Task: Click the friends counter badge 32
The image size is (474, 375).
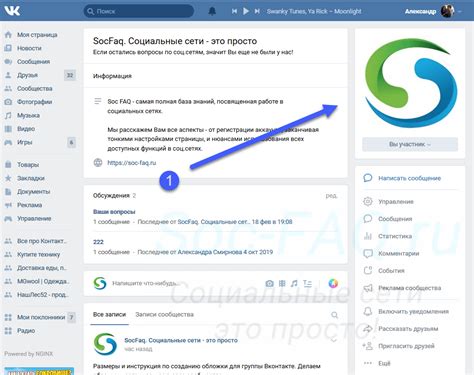Action: [x=70, y=75]
